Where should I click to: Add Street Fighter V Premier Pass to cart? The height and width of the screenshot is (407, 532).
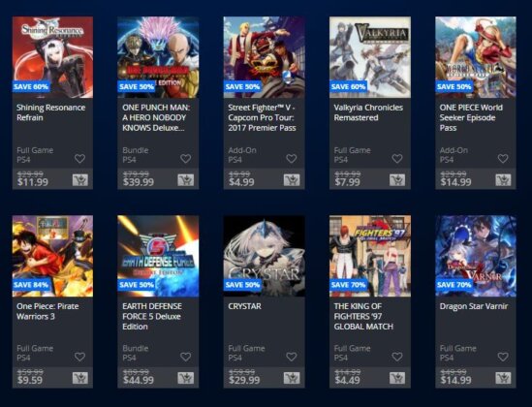tap(292, 180)
